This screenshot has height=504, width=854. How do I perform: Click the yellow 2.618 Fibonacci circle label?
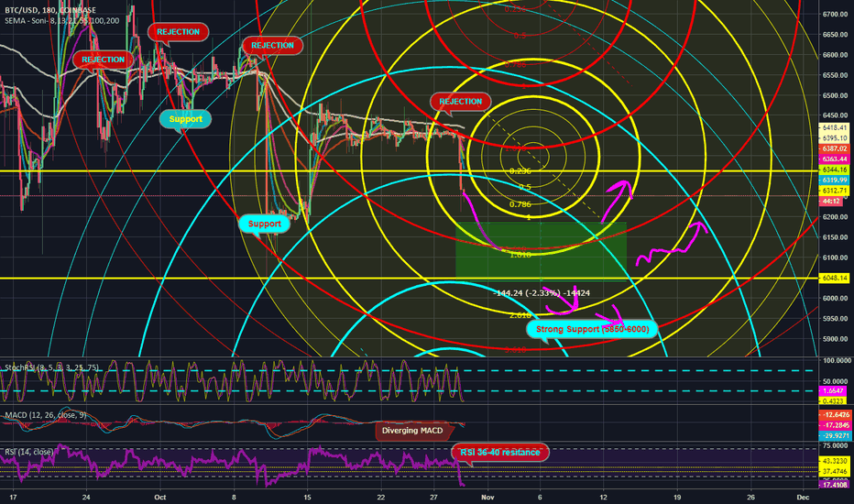tap(520, 315)
